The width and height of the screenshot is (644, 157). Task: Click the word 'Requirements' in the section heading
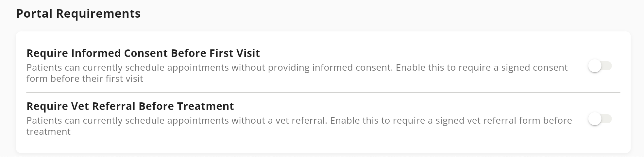98,14
